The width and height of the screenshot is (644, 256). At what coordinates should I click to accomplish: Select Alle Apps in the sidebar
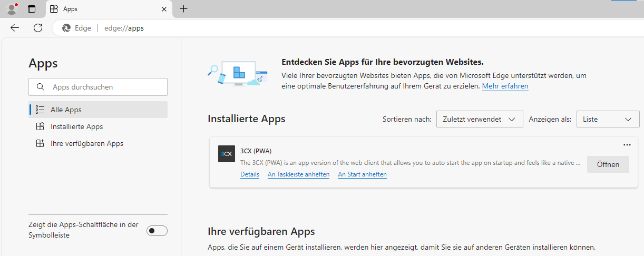tap(66, 110)
